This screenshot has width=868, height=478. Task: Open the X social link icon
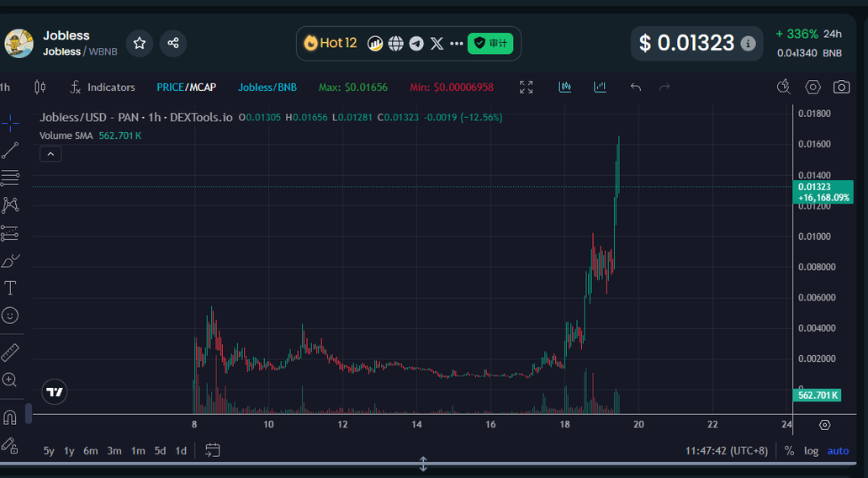click(437, 43)
